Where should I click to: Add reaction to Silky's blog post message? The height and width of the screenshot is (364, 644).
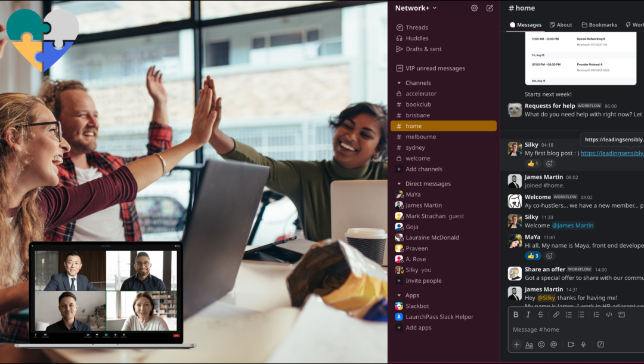[549, 164]
